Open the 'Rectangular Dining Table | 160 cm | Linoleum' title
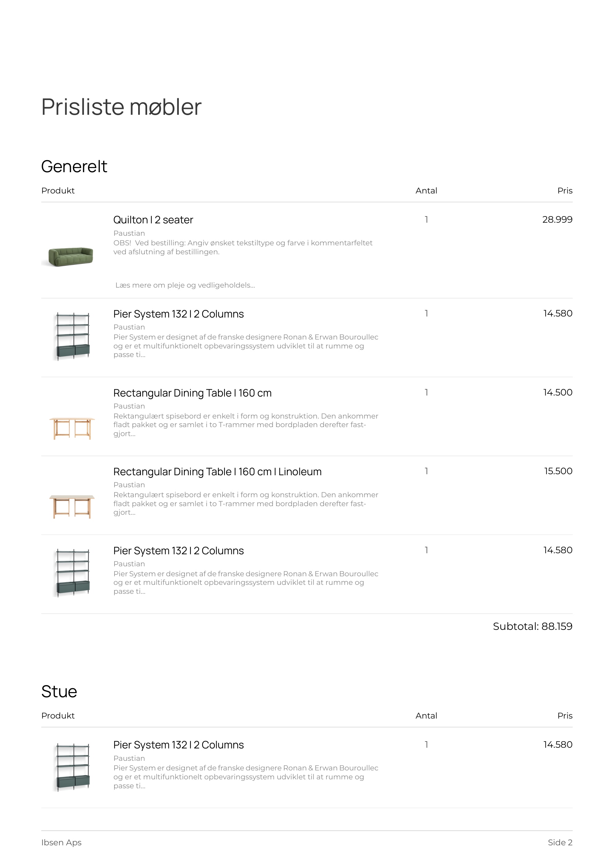614x868 pixels. click(x=217, y=471)
